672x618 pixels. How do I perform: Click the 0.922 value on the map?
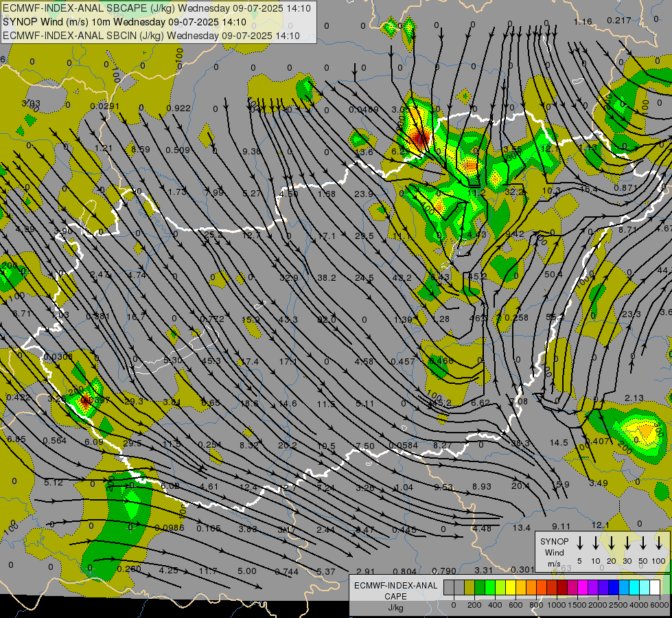pyautogui.click(x=178, y=108)
